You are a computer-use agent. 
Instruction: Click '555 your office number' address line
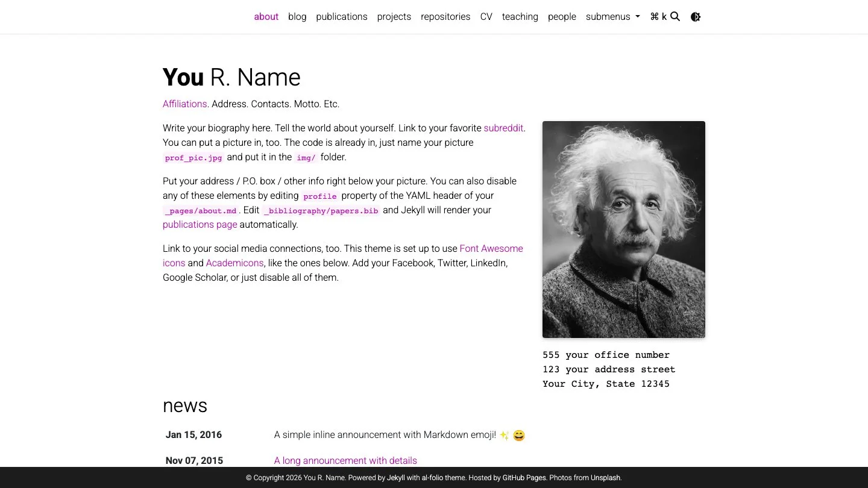606,355
